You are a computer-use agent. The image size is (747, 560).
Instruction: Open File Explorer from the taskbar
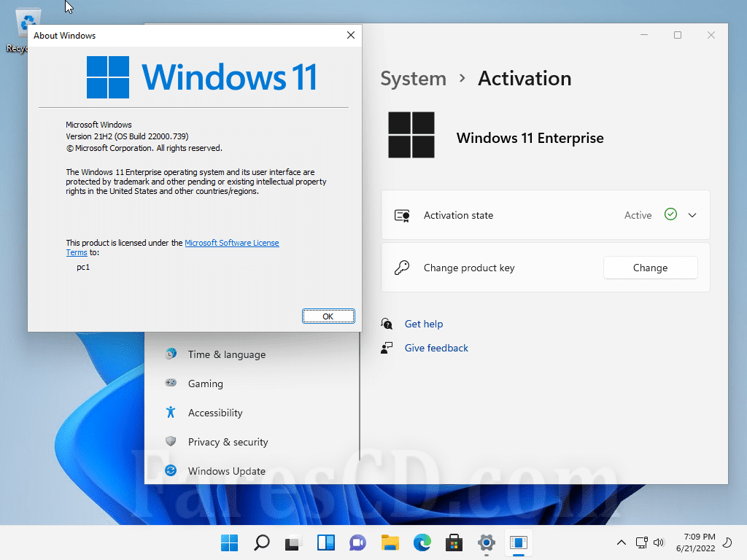coord(390,542)
